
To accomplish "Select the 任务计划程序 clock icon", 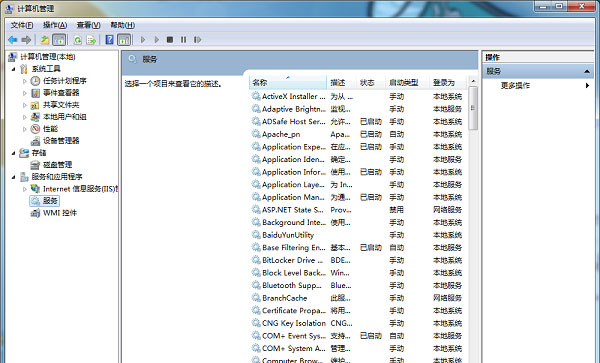I will (x=35, y=81).
